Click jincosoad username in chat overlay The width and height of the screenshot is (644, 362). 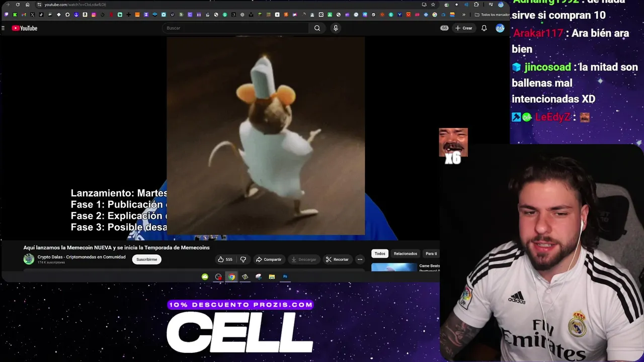pyautogui.click(x=547, y=67)
